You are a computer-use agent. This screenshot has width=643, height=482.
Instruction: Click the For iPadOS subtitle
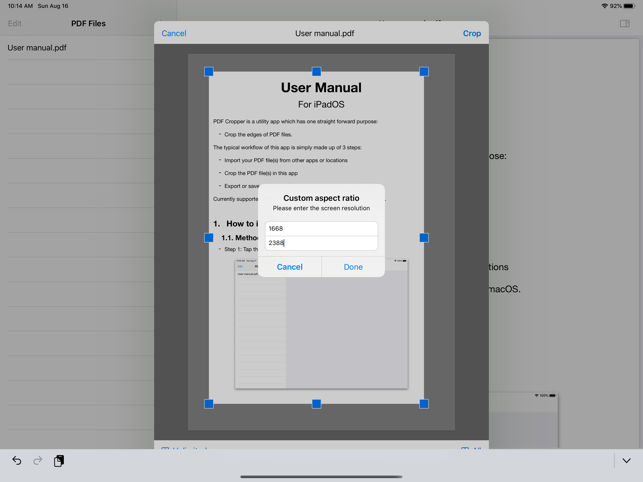click(x=321, y=105)
